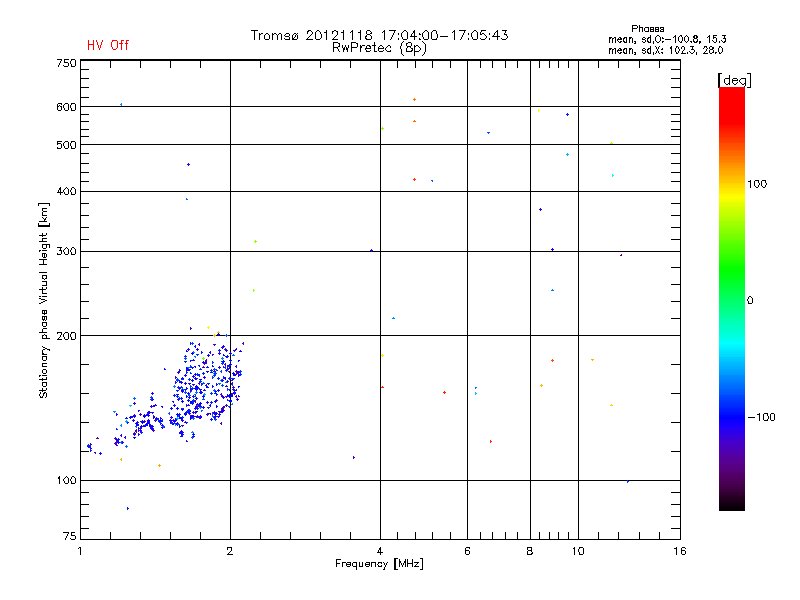800x600 pixels.
Task: Click the '2' frequency axis label
Action: [230, 551]
